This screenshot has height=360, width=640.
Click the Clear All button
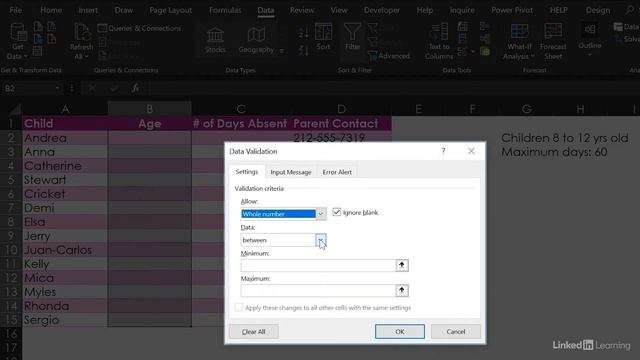(x=254, y=331)
